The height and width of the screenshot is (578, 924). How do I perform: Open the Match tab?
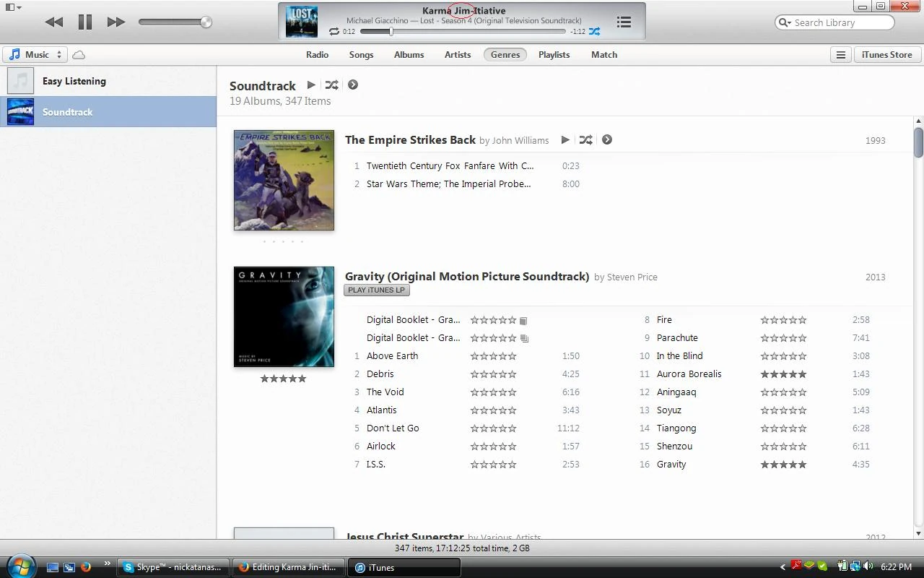(604, 55)
